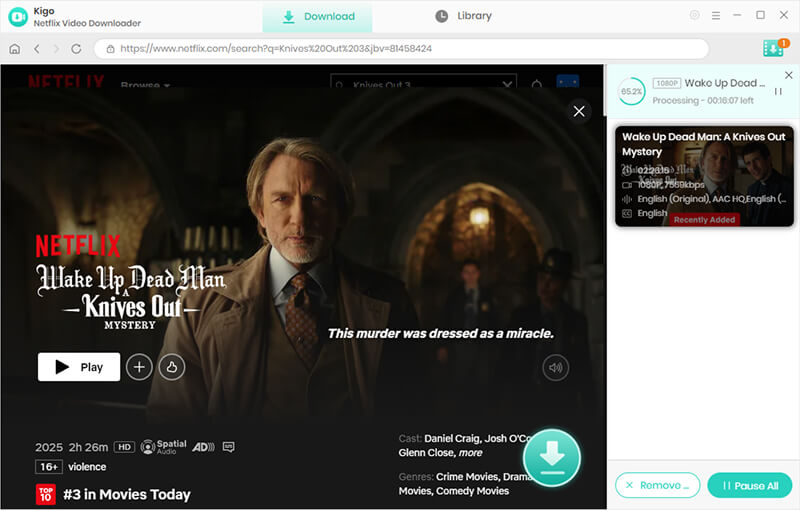
Task: Toggle trailer sound with speaker icon
Action: (x=556, y=368)
